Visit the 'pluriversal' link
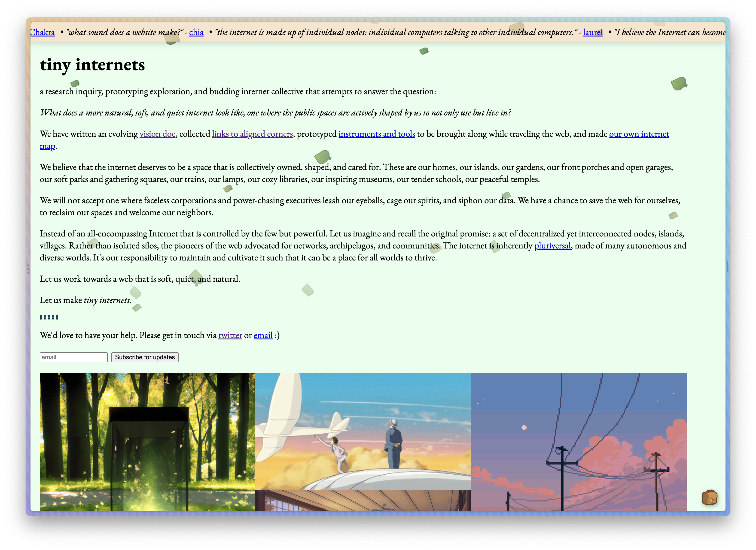The image size is (756, 550). click(x=552, y=246)
